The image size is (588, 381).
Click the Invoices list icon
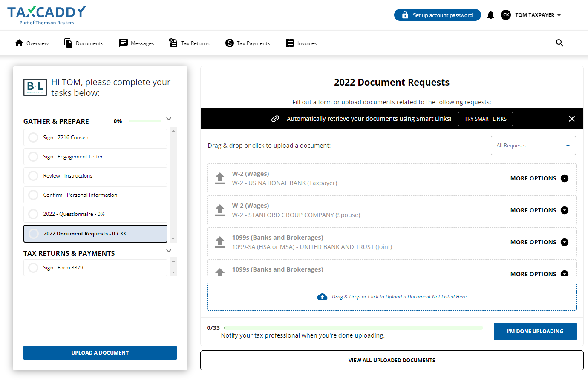click(290, 43)
